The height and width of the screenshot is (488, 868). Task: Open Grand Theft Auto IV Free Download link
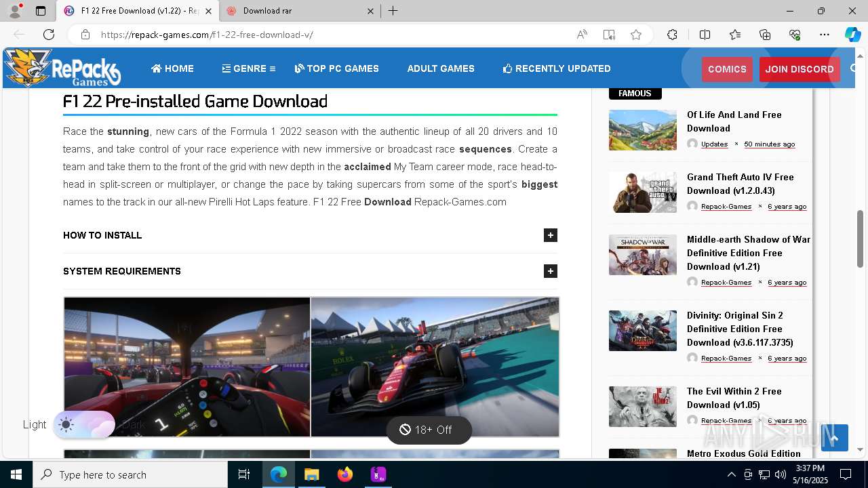[740, 184]
